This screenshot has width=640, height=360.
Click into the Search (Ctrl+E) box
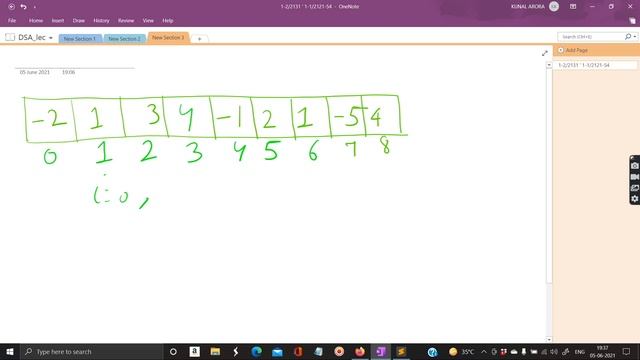[x=591, y=37]
